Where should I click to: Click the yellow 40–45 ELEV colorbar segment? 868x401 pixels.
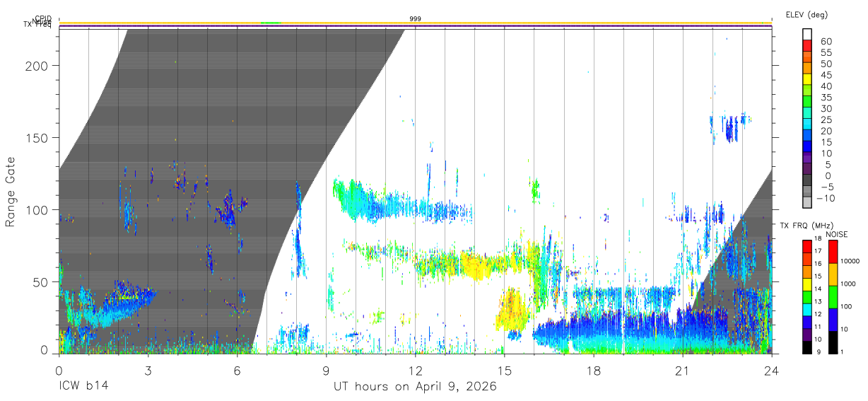pyautogui.click(x=807, y=81)
